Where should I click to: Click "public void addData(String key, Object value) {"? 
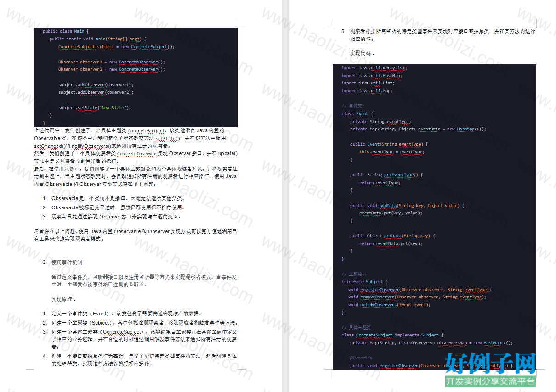[407, 206]
